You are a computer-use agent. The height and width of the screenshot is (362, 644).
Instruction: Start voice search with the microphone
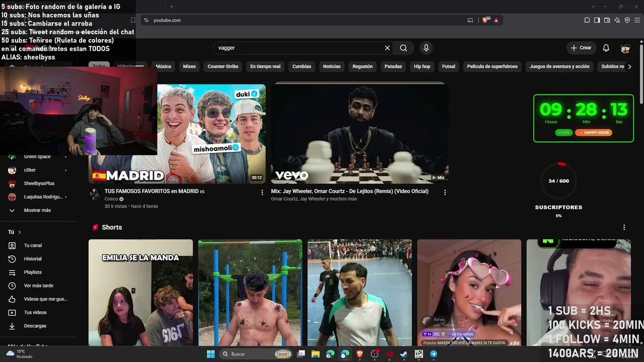coord(426,48)
